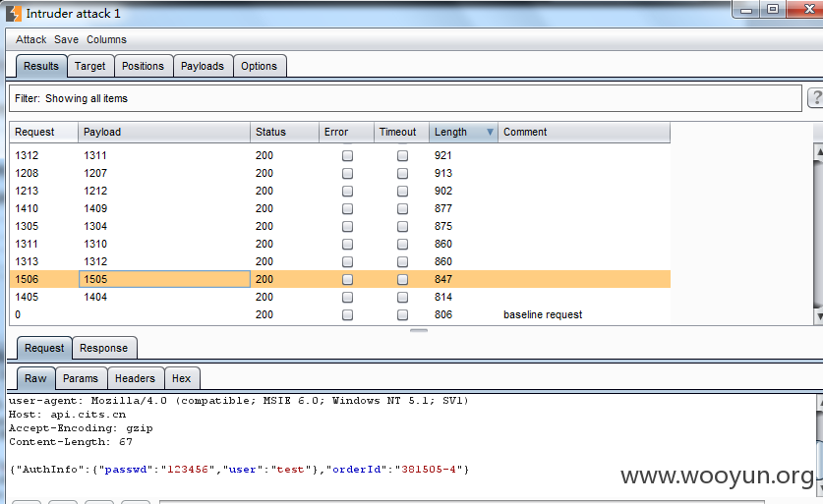The height and width of the screenshot is (504, 823).
Task: Click the Host: api.cits.cn header line
Action: [x=67, y=415]
